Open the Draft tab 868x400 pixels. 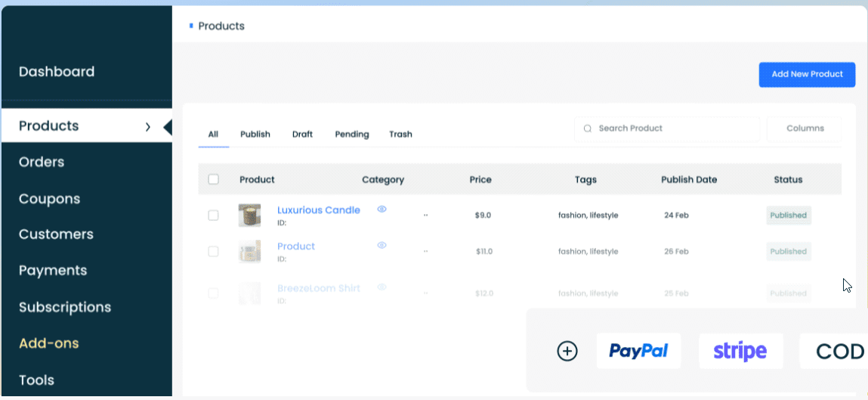[302, 134]
